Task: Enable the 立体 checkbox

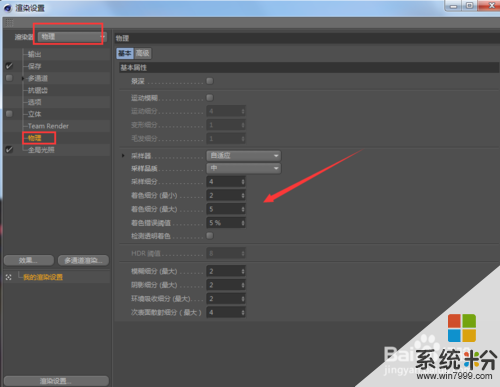Action: click(x=9, y=114)
